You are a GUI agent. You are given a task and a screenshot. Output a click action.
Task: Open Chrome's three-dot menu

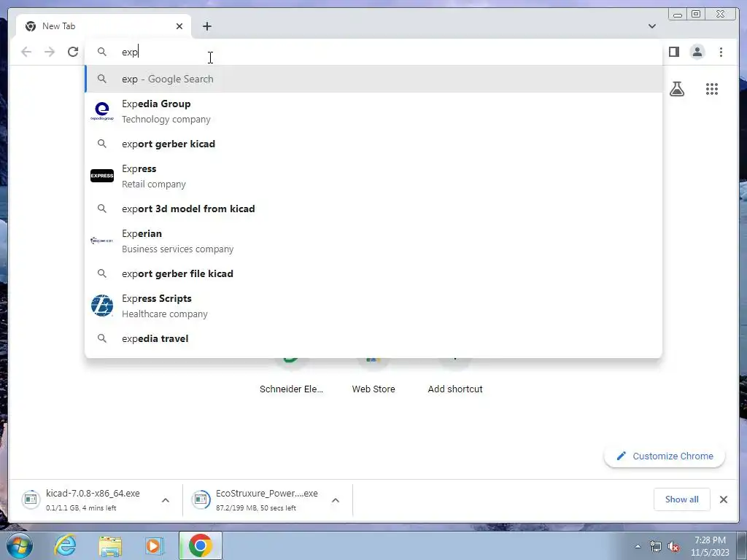tap(721, 52)
